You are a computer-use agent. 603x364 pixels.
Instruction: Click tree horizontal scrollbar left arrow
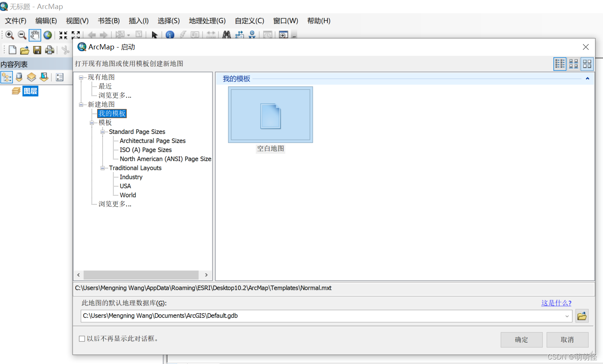(x=79, y=275)
